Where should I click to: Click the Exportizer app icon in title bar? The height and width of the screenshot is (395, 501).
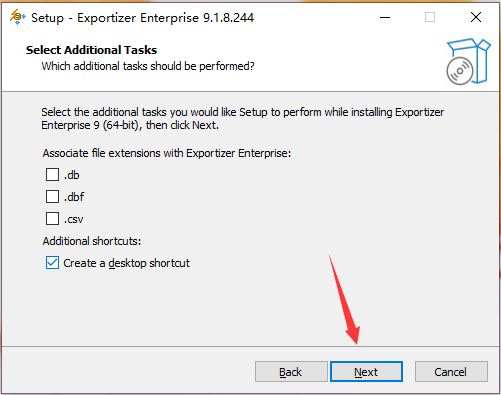17,17
